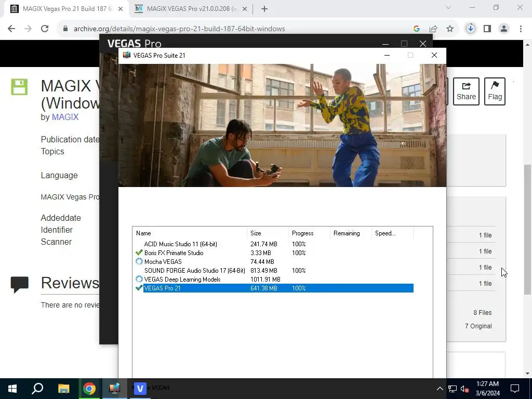The height and width of the screenshot is (399, 532).
Task: Click the Chrome taskbar icon
Action: (89, 389)
